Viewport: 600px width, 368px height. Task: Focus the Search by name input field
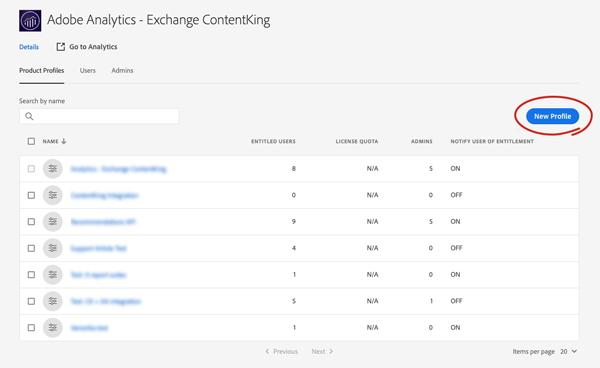tap(99, 116)
